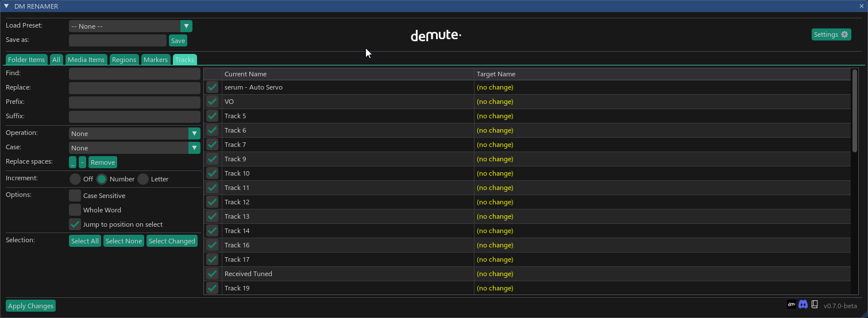The image size is (868, 318).
Task: Switch to the Media Items tab
Action: 86,60
